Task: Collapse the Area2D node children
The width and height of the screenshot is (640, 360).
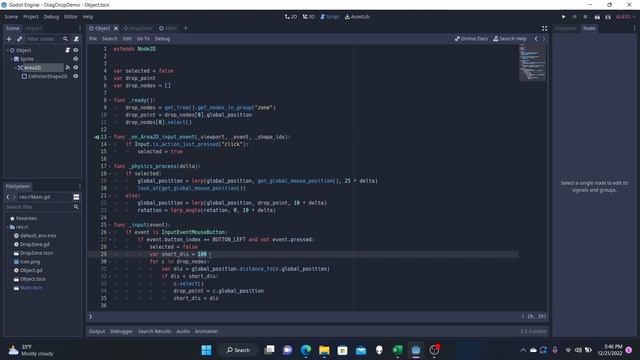Action: pos(16,67)
